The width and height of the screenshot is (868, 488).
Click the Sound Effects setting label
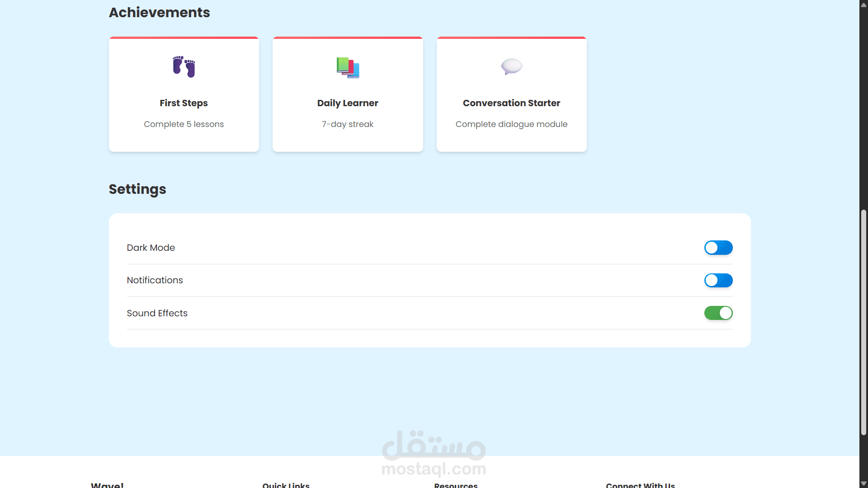click(157, 313)
